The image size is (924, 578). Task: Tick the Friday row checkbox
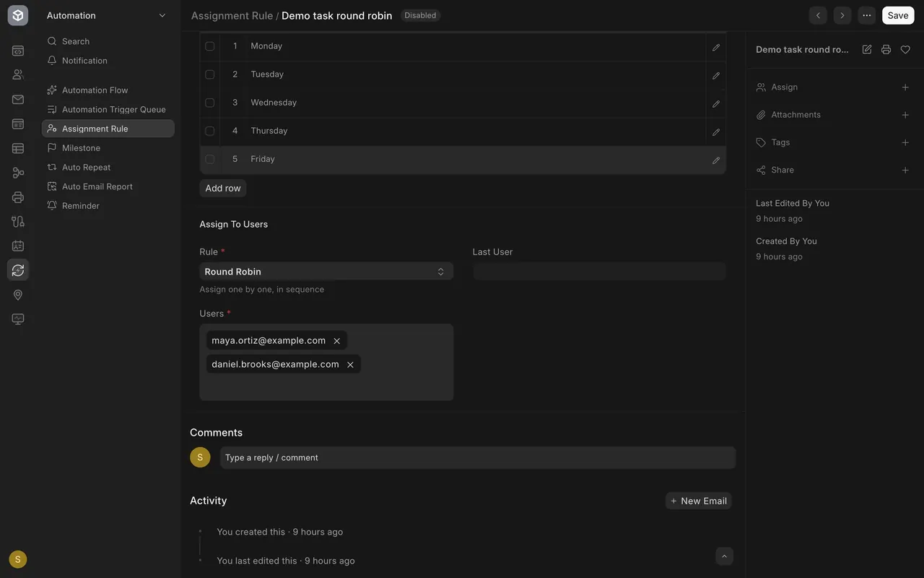coord(210,159)
